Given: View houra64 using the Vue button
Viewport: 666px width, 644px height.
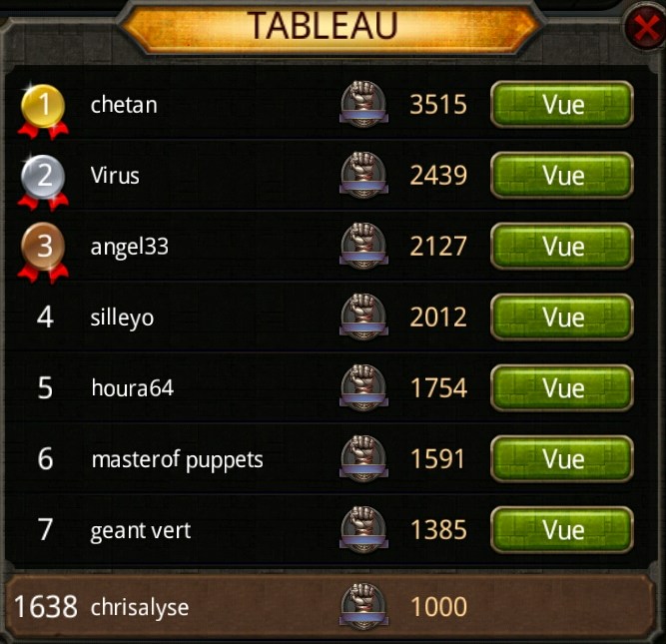Looking at the screenshot, I should 562,387.
